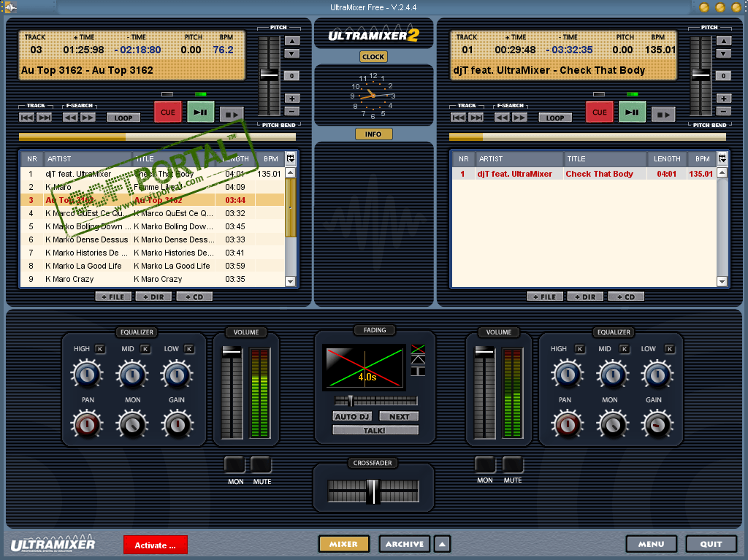Click right deck pitch bend plus

pos(724,99)
